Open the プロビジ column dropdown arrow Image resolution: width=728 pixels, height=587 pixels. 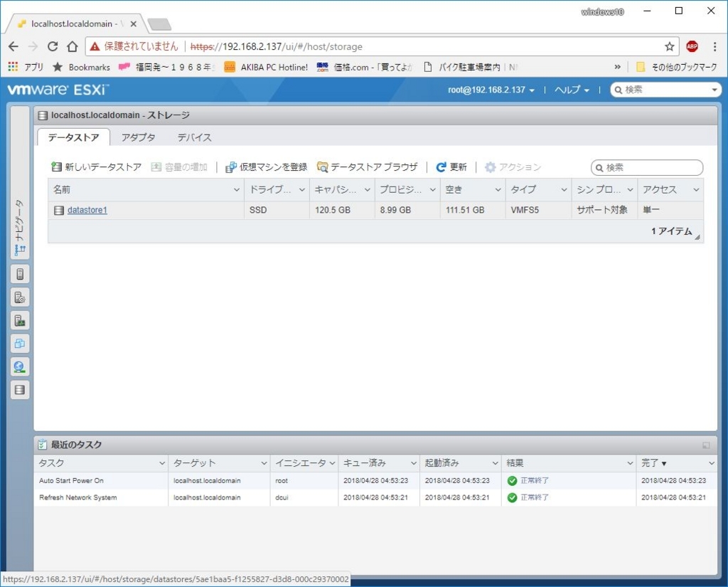[433, 190]
